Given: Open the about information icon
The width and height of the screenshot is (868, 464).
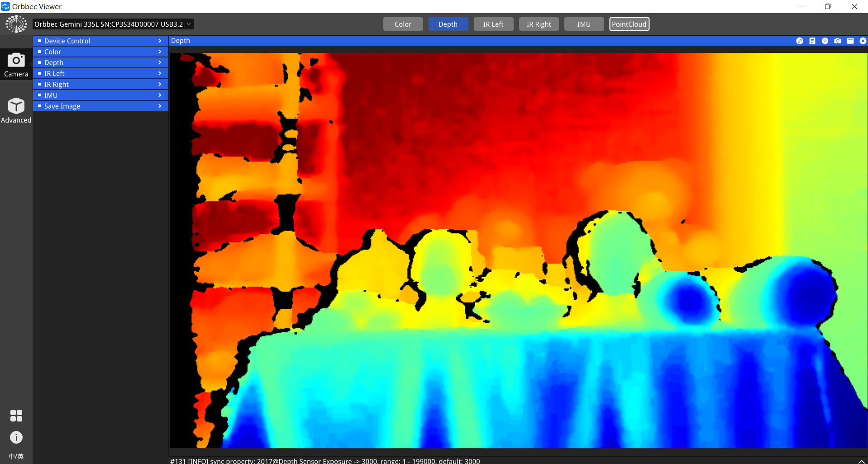Looking at the screenshot, I should coord(16,437).
